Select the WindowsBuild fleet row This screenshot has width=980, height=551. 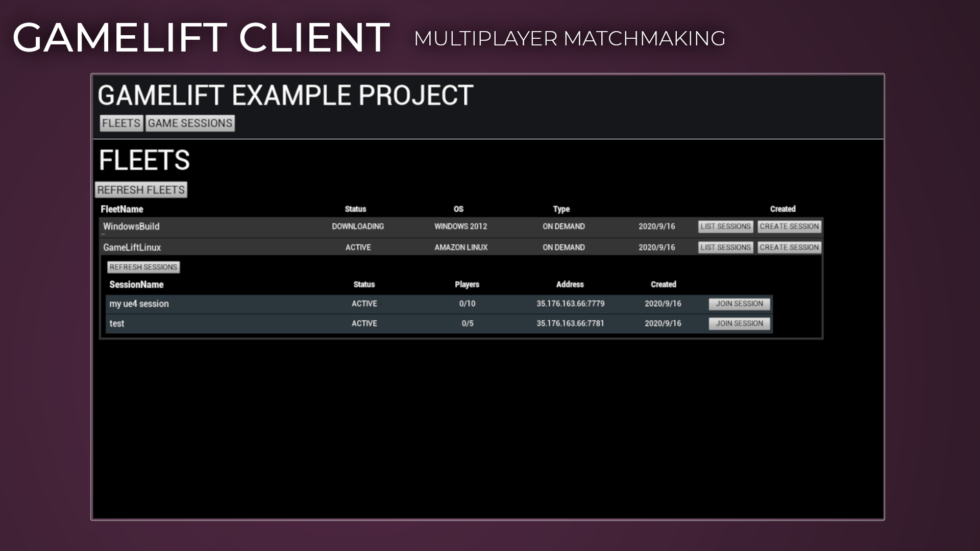[x=306, y=226]
